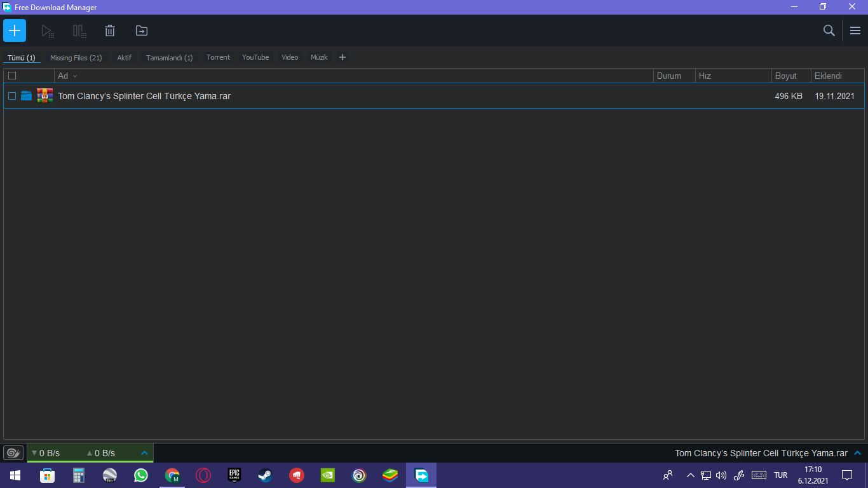The height and width of the screenshot is (488, 868).
Task: Open the NVIDIA app on the taskbar
Action: (x=328, y=475)
